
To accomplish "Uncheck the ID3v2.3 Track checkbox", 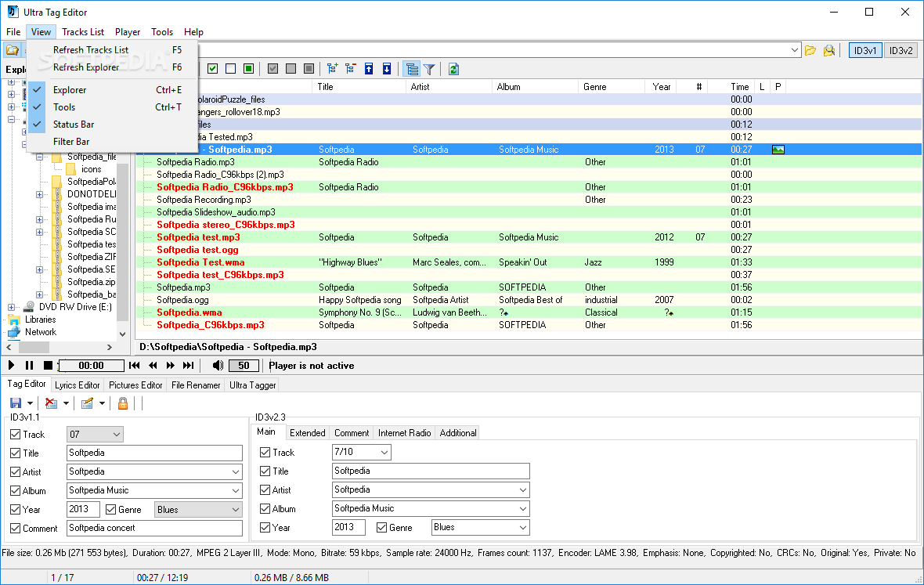I will (265, 453).
